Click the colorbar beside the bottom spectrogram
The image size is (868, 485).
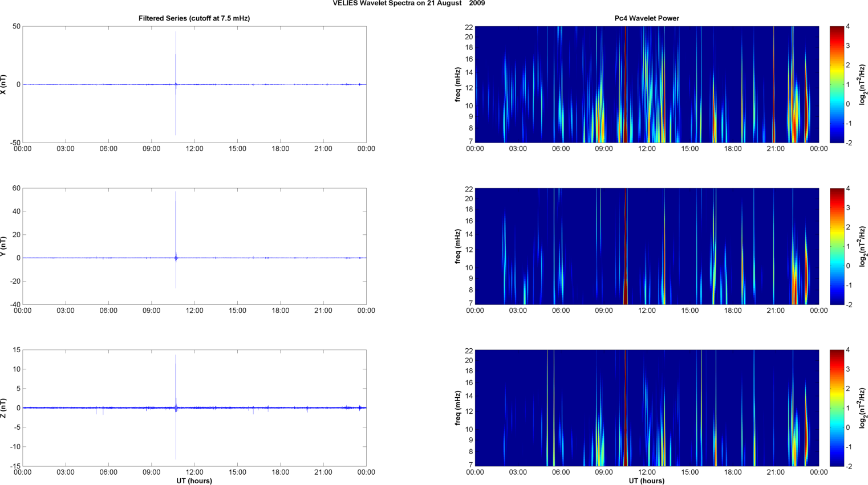click(836, 408)
